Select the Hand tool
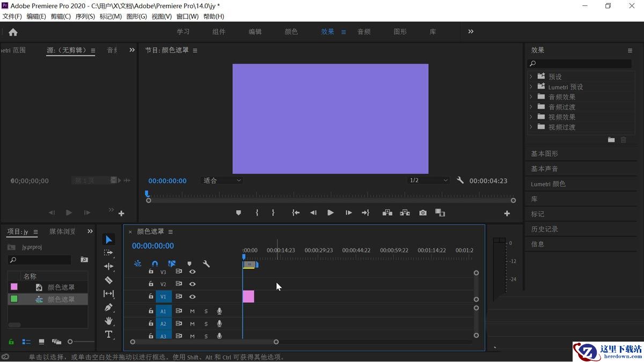Screen dimensions: 644x362 tap(108, 321)
